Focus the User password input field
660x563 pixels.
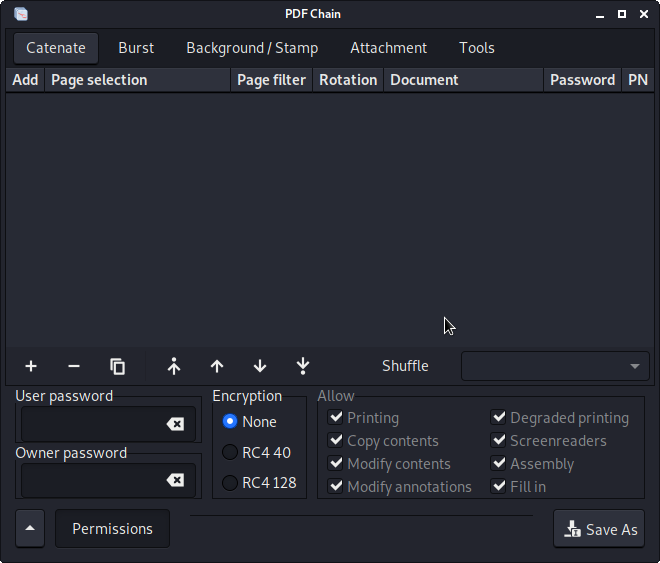(108, 424)
